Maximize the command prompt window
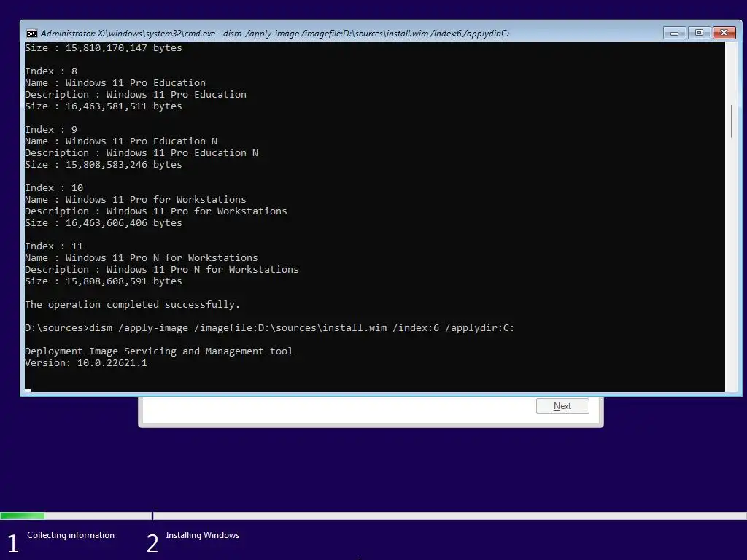The height and width of the screenshot is (560, 747). [x=699, y=33]
